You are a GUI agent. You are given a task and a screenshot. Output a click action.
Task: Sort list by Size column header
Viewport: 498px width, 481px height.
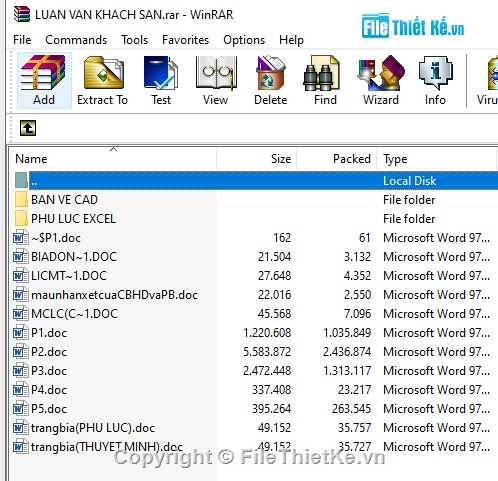[257, 159]
